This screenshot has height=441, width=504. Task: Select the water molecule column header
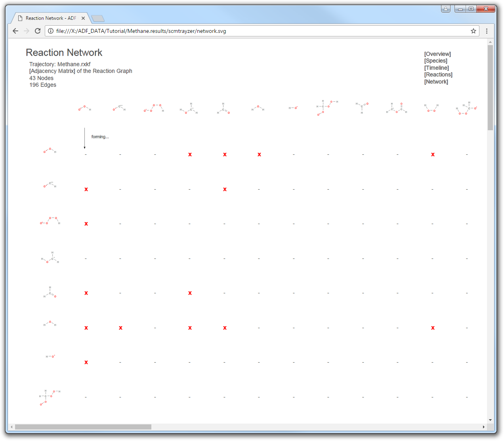point(258,108)
